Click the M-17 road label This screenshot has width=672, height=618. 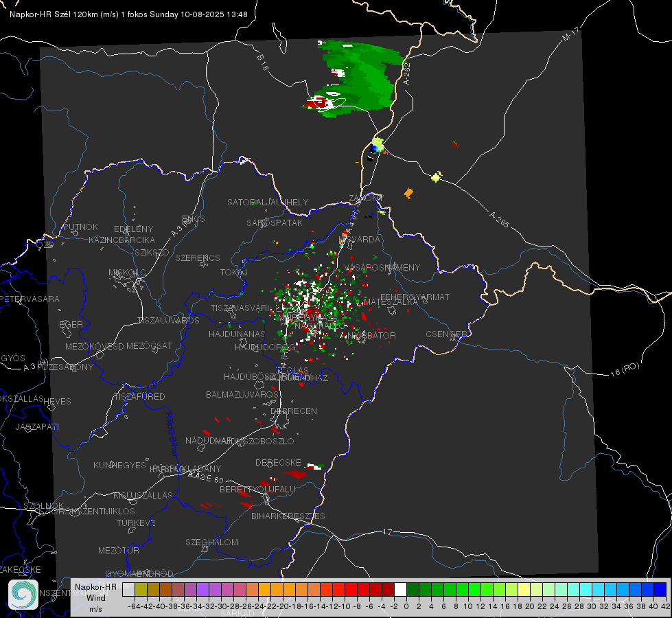[x=570, y=34]
